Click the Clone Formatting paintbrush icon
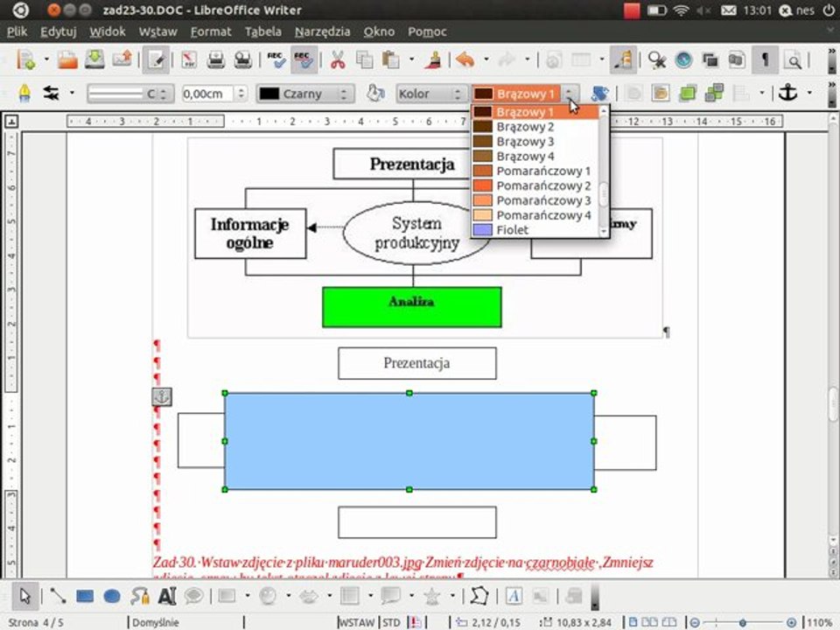Viewport: 840px width, 630px height. [433, 59]
